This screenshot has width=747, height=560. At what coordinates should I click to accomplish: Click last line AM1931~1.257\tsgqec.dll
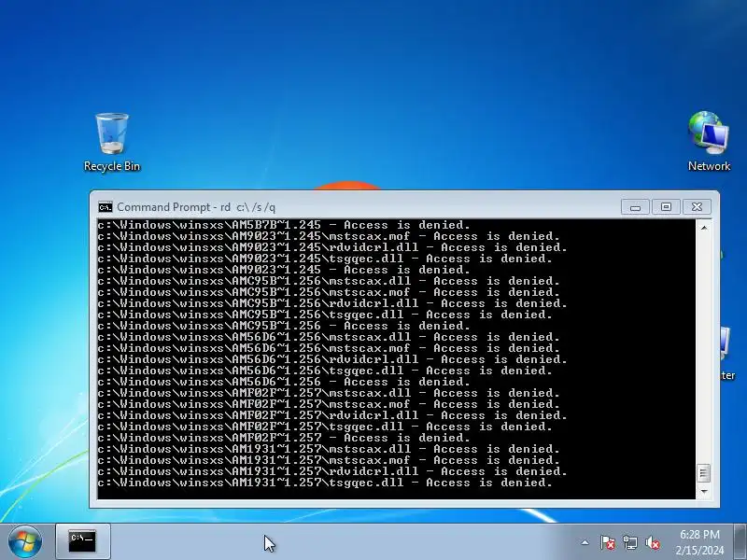pyautogui.click(x=325, y=483)
